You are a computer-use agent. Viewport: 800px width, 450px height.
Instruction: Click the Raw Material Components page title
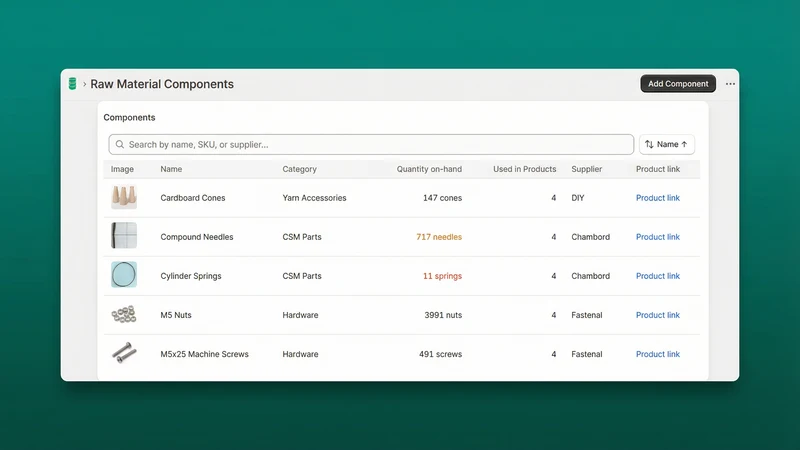162,84
